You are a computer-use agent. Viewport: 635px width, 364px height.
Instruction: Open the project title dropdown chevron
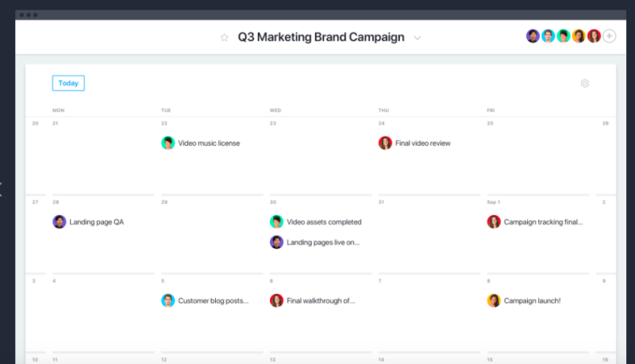pos(418,38)
